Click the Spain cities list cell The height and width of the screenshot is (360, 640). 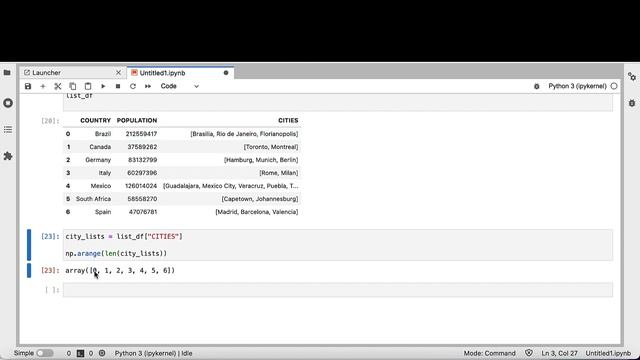[x=257, y=212]
